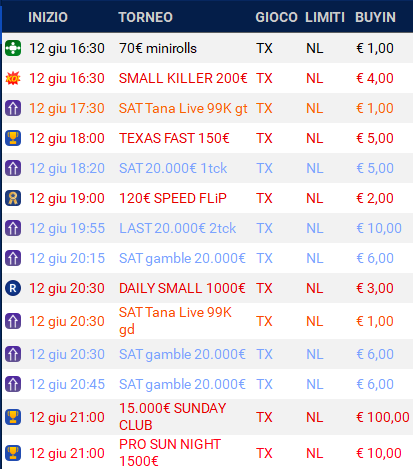Open the SAT 20.000€ 1tck tournament
Image resolution: width=413 pixels, height=469 pixels.
tap(173, 168)
